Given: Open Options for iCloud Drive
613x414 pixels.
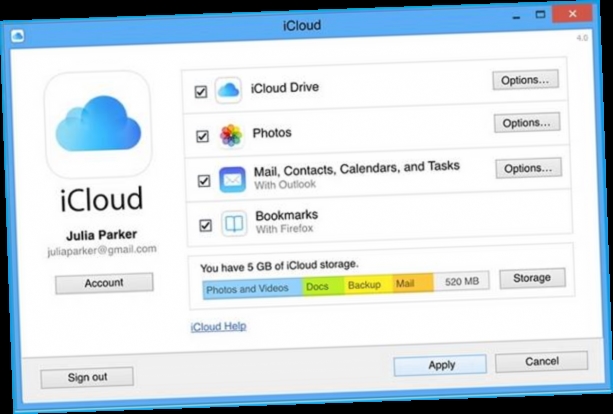Looking at the screenshot, I should pos(525,80).
